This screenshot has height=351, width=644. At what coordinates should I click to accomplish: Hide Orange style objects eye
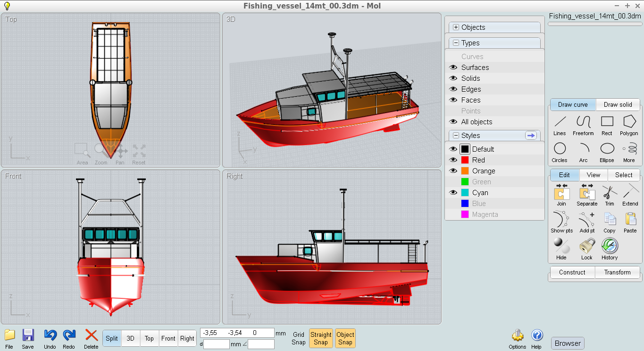click(x=453, y=171)
